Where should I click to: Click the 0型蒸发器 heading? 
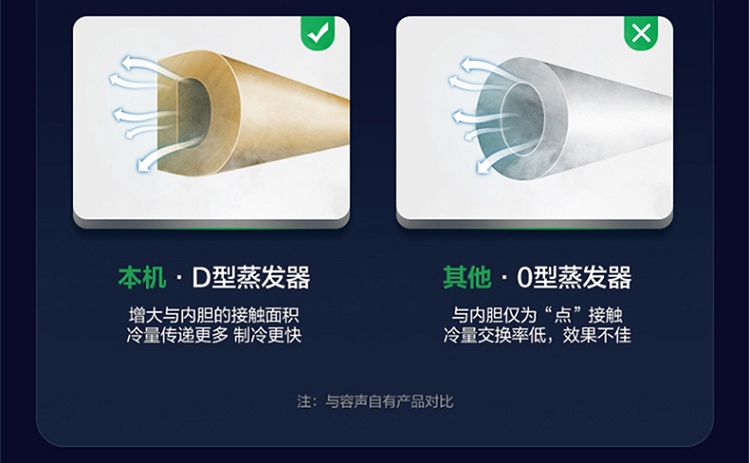click(574, 277)
